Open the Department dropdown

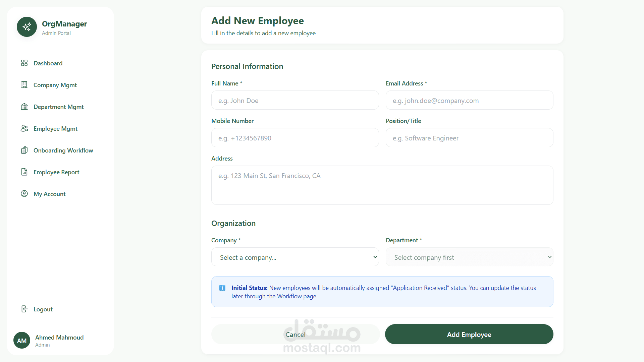click(469, 257)
